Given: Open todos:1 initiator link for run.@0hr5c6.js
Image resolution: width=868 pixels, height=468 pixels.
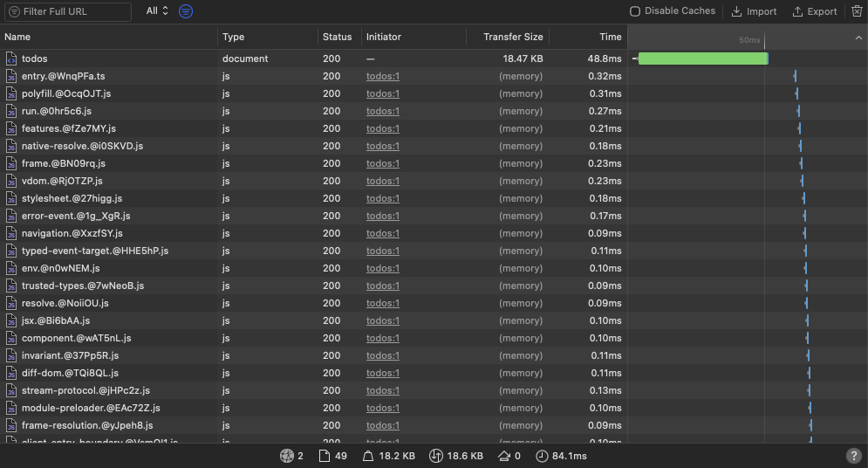Looking at the screenshot, I should pos(382,111).
